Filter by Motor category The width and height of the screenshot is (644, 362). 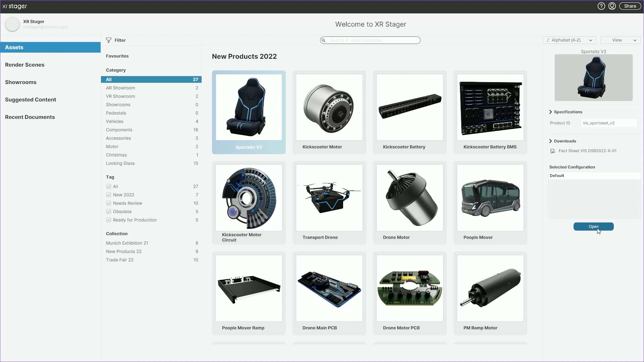(x=152, y=146)
